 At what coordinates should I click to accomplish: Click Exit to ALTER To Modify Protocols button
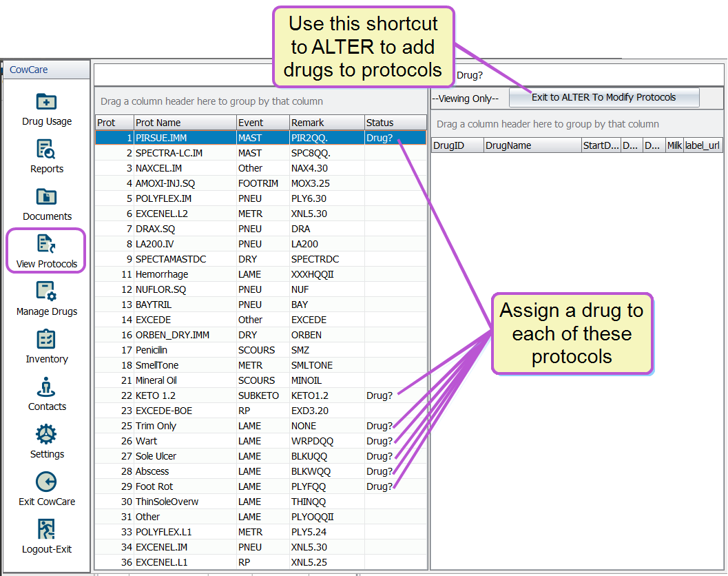tap(604, 98)
